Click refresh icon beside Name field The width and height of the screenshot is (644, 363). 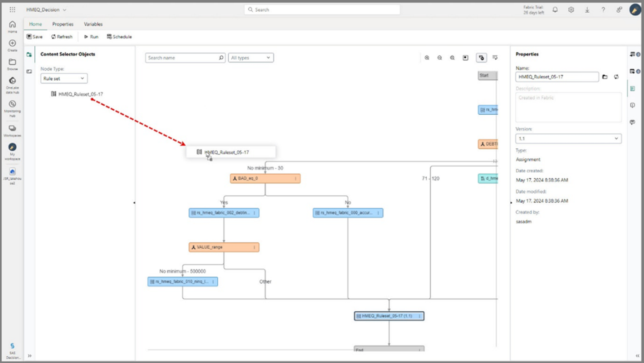click(616, 77)
